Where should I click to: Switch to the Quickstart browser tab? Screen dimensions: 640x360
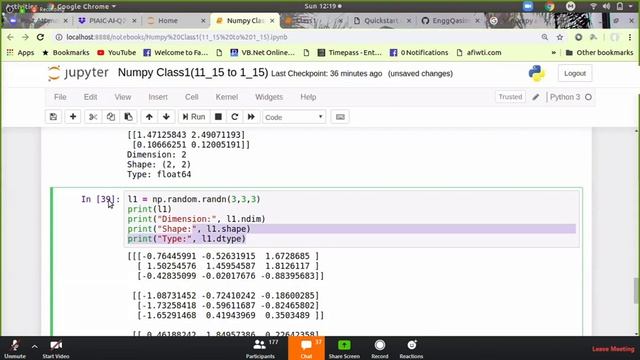pyautogui.click(x=381, y=20)
